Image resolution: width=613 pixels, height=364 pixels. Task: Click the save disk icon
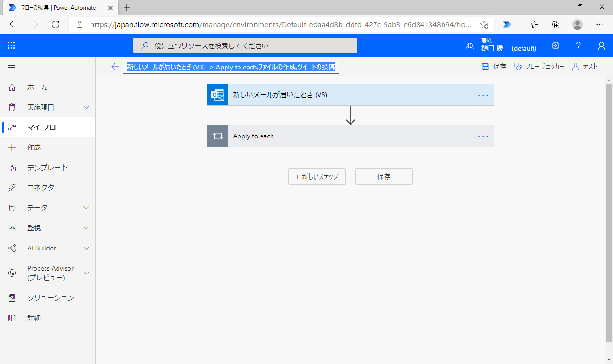tap(485, 67)
